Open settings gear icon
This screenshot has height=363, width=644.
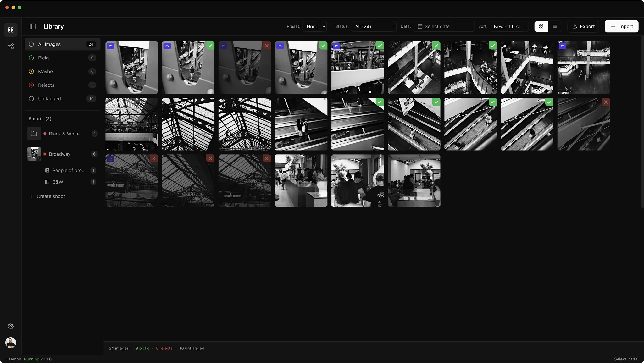pos(11,326)
